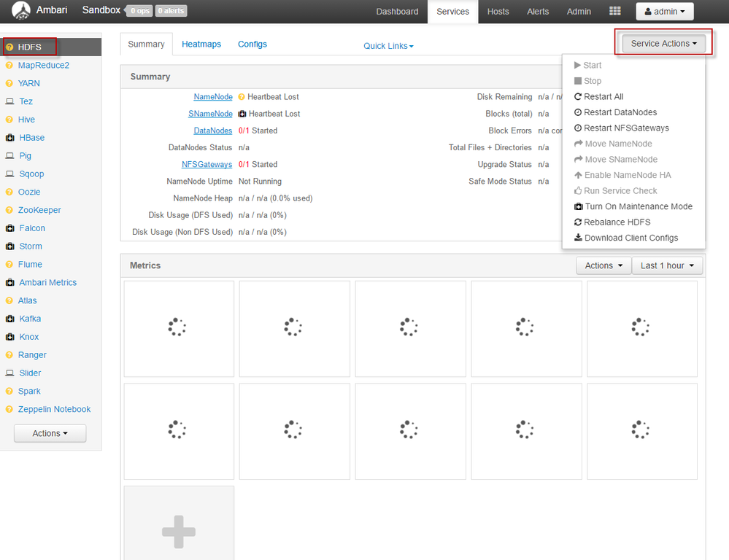Screen dimensions: 729x560
Task: Change the Last 1 hour time range
Action: [x=667, y=265]
